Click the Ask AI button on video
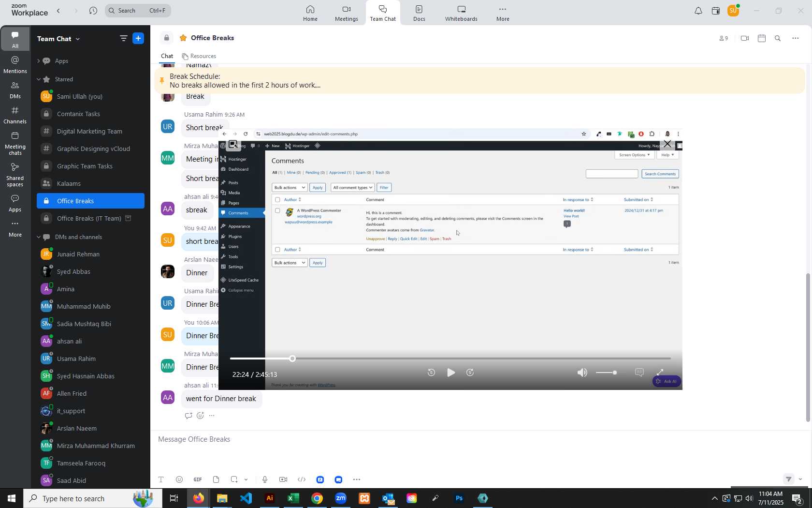This screenshot has height=508, width=812. 667,381
